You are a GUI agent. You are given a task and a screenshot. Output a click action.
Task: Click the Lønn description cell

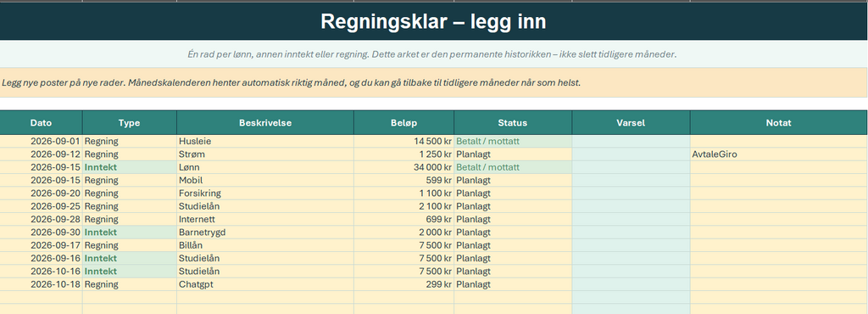pyautogui.click(x=265, y=167)
